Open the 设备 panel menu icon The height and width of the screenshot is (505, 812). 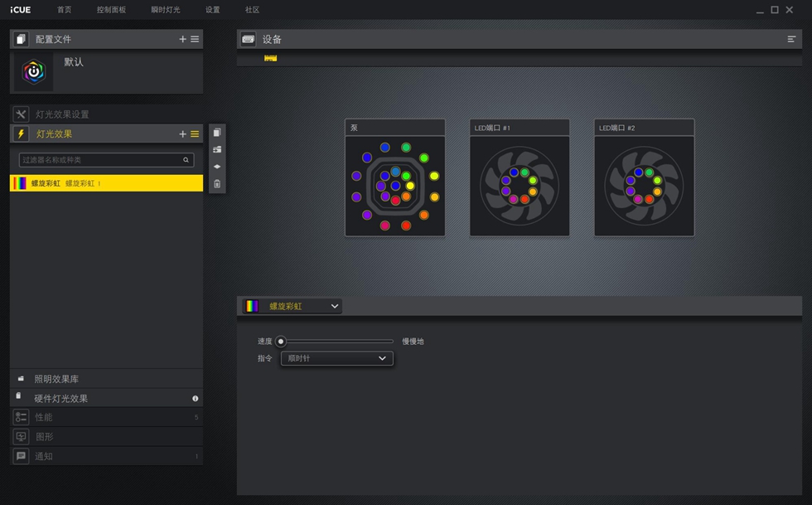(x=791, y=39)
